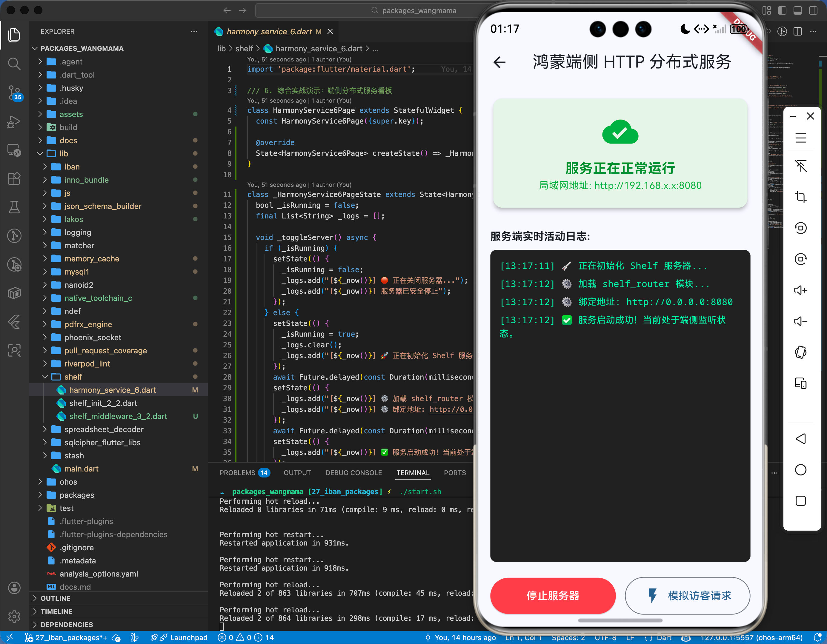This screenshot has width=827, height=644.
Task: Toggle primary sidebar layout icon
Action: 782,11
